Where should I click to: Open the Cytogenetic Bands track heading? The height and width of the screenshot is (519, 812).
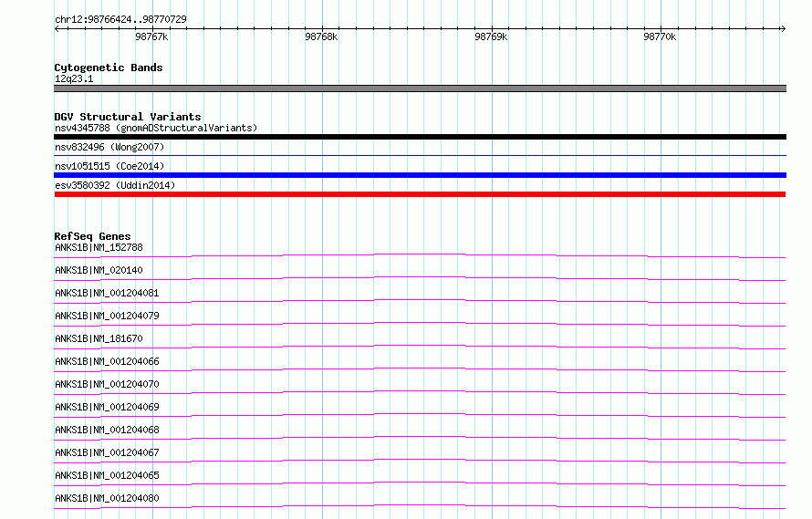pyautogui.click(x=109, y=67)
